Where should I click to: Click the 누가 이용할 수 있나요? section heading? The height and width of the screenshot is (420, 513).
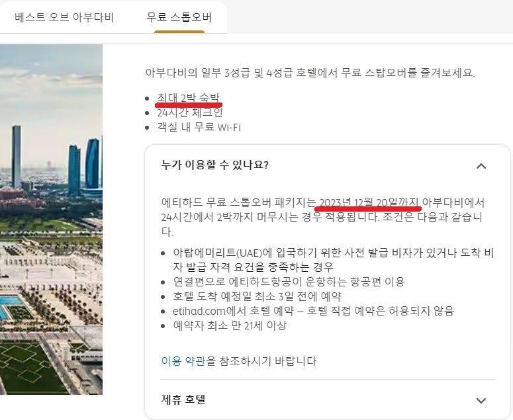pos(214,165)
